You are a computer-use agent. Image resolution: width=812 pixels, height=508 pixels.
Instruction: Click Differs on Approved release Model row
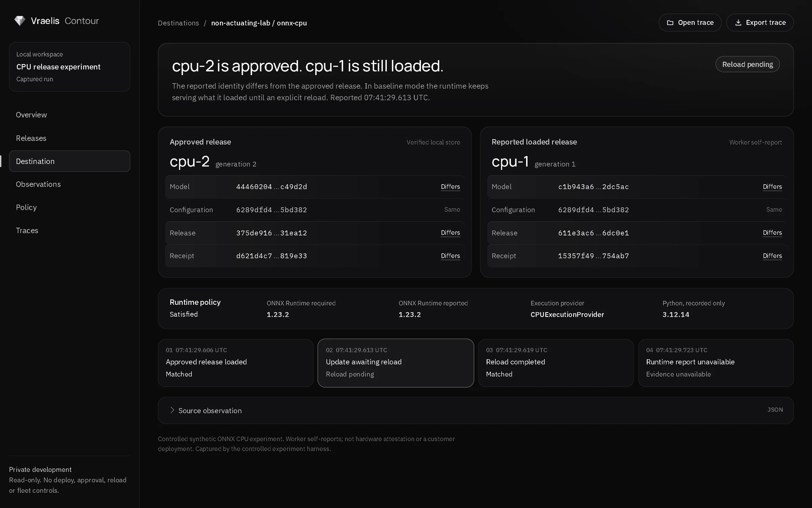pos(450,187)
